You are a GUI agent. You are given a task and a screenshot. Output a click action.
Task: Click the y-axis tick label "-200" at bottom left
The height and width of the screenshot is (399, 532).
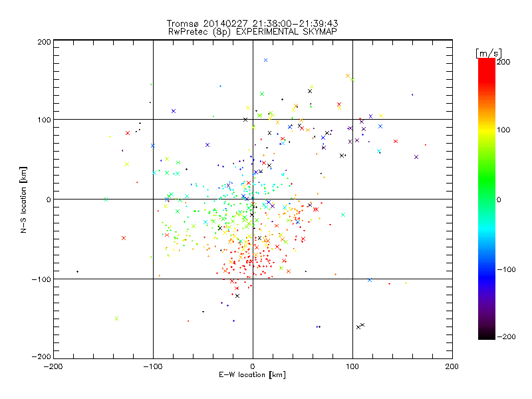(41, 356)
